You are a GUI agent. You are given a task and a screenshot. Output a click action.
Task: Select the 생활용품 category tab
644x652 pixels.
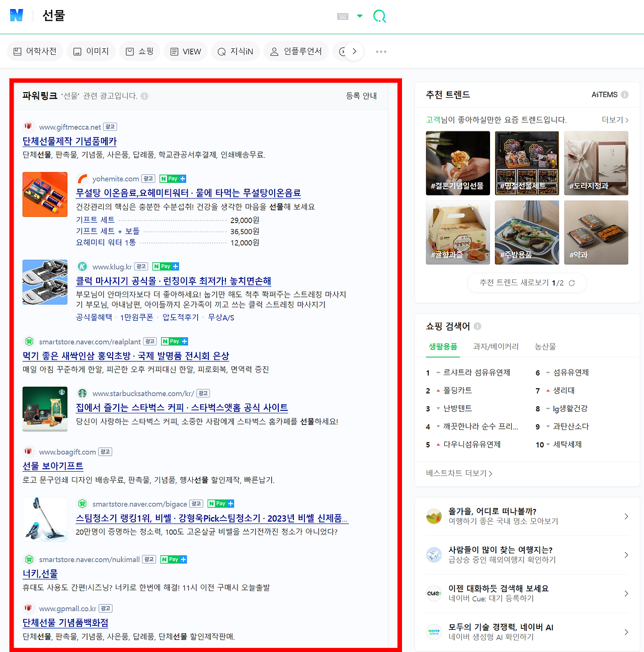pyautogui.click(x=443, y=346)
